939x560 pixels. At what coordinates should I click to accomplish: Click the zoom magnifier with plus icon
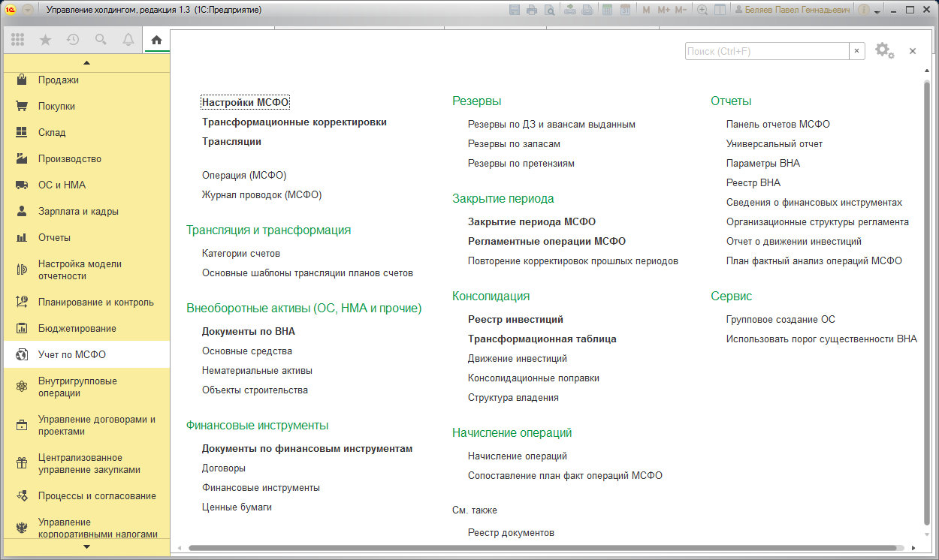[702, 11]
